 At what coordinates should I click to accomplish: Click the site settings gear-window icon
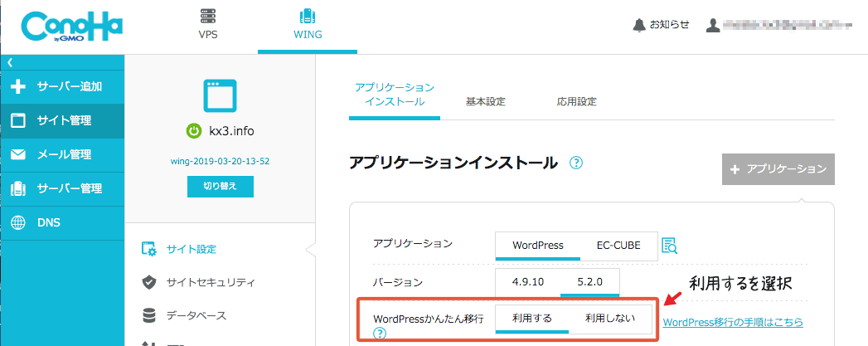pyautogui.click(x=149, y=249)
